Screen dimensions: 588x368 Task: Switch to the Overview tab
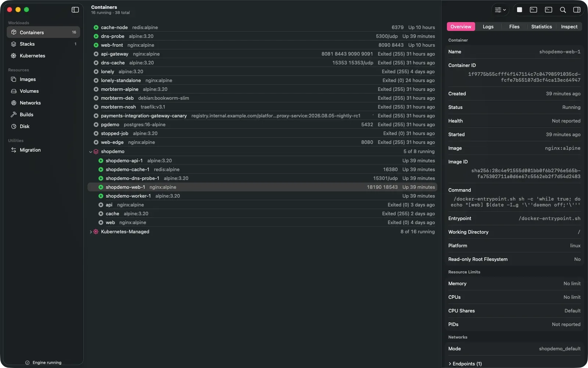coord(461,26)
